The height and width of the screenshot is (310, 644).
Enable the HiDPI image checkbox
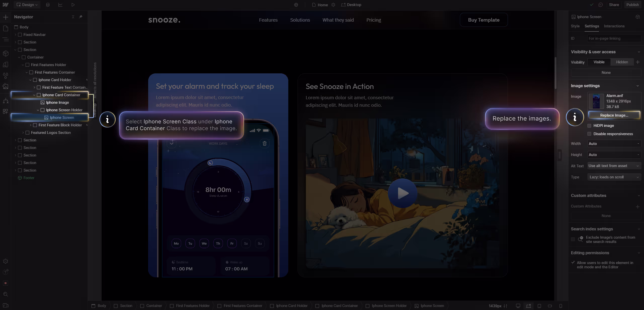click(589, 126)
